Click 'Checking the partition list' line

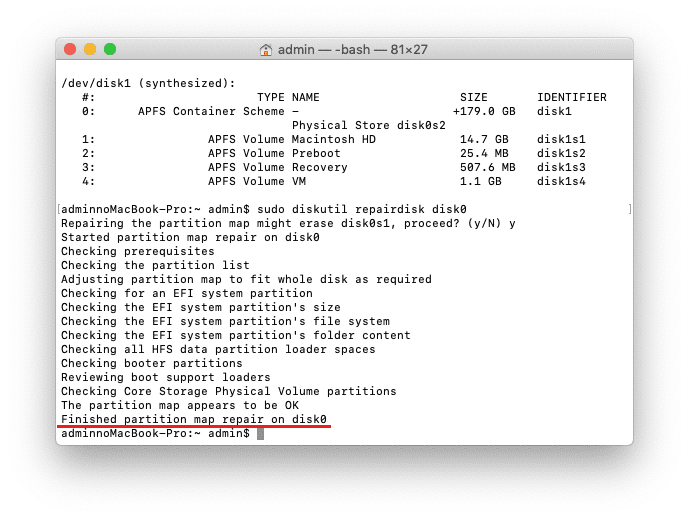click(155, 265)
